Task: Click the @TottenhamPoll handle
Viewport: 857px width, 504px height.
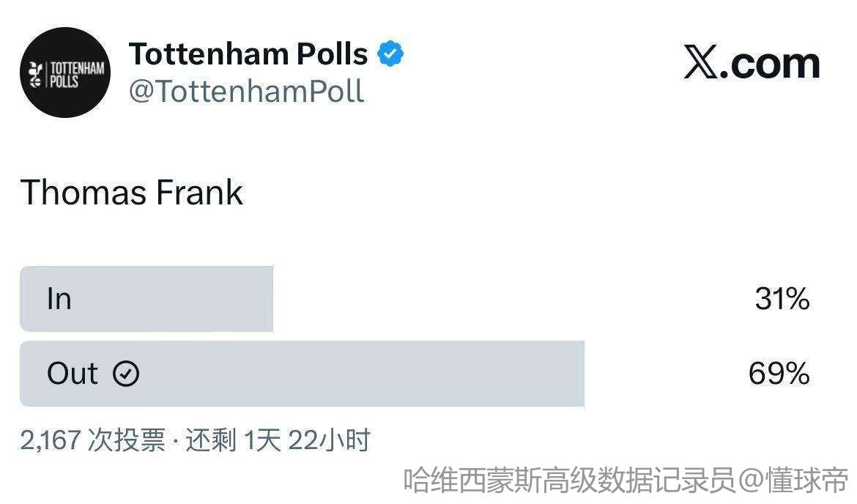Action: pyautogui.click(x=246, y=92)
